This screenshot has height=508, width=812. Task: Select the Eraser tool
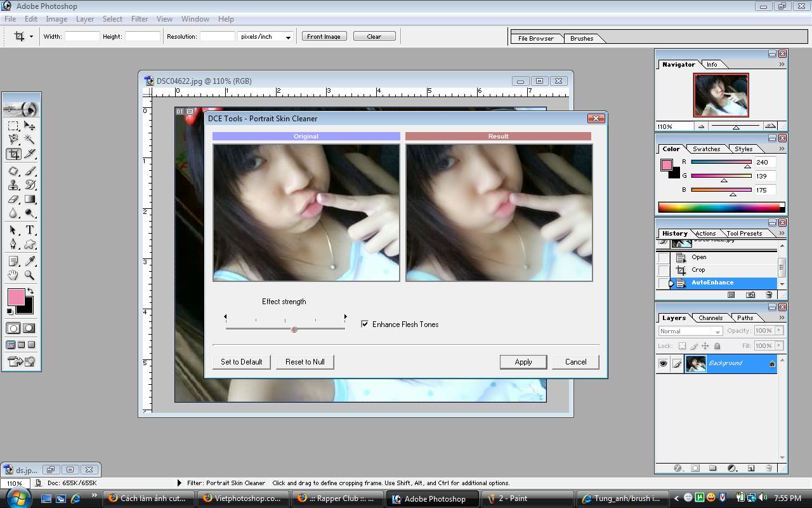[x=13, y=199]
